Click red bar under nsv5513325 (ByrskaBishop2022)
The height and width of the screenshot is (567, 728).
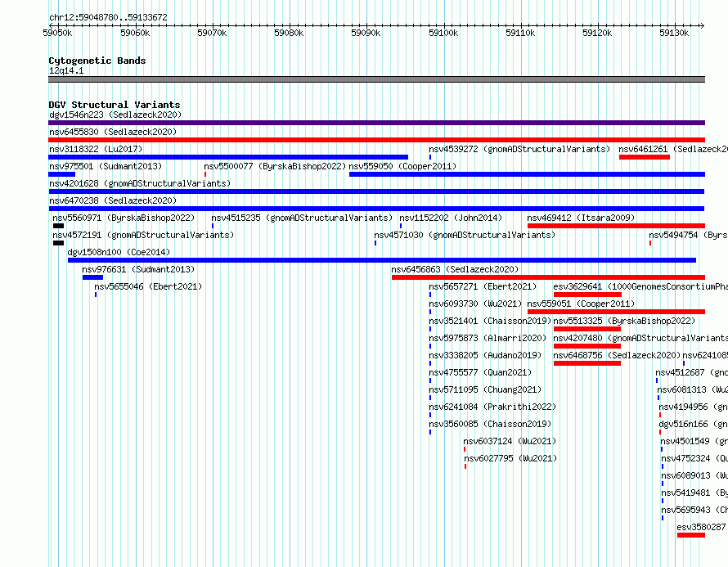pyautogui.click(x=587, y=329)
